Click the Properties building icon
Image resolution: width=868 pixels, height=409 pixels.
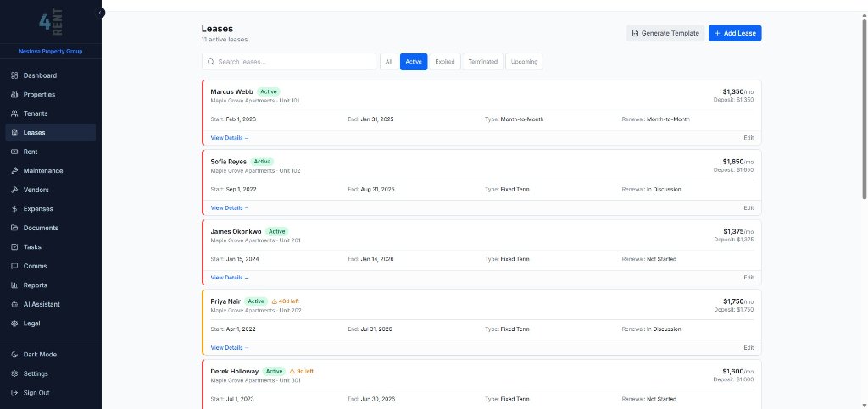click(x=14, y=95)
